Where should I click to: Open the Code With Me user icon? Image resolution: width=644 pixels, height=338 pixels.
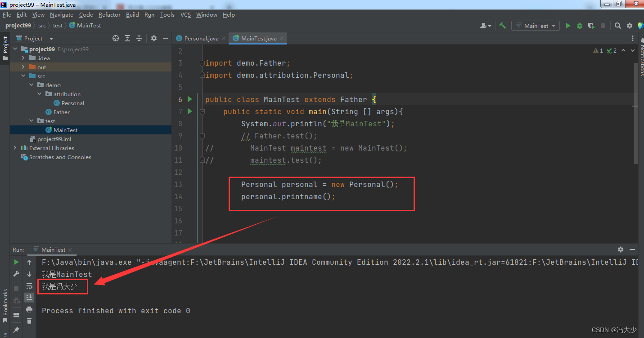486,26
